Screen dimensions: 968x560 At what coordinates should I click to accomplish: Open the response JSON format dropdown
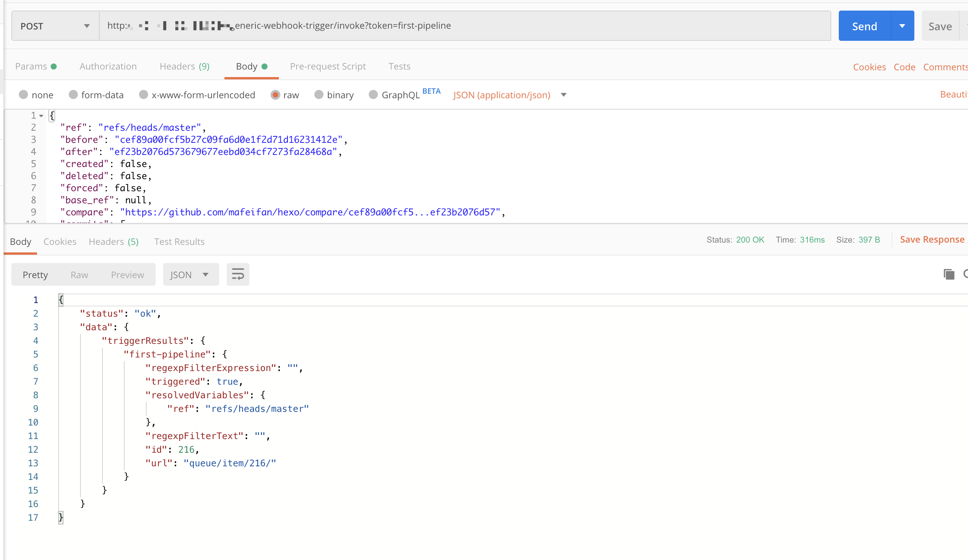(190, 274)
